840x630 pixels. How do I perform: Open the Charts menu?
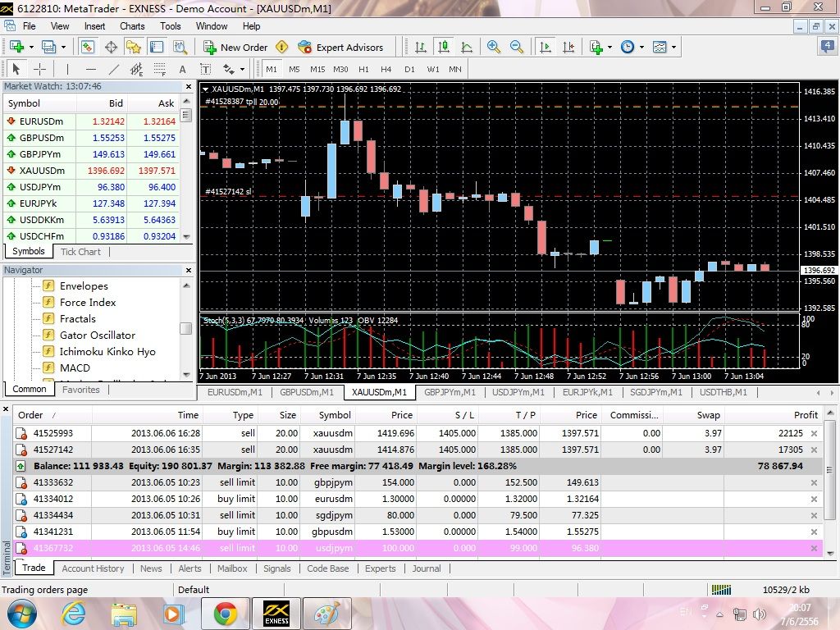tap(132, 26)
